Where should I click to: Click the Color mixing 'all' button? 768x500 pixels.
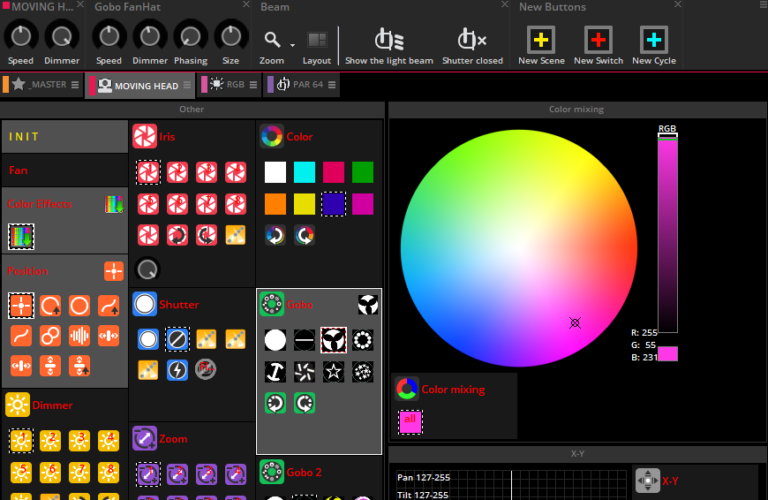tap(410, 422)
